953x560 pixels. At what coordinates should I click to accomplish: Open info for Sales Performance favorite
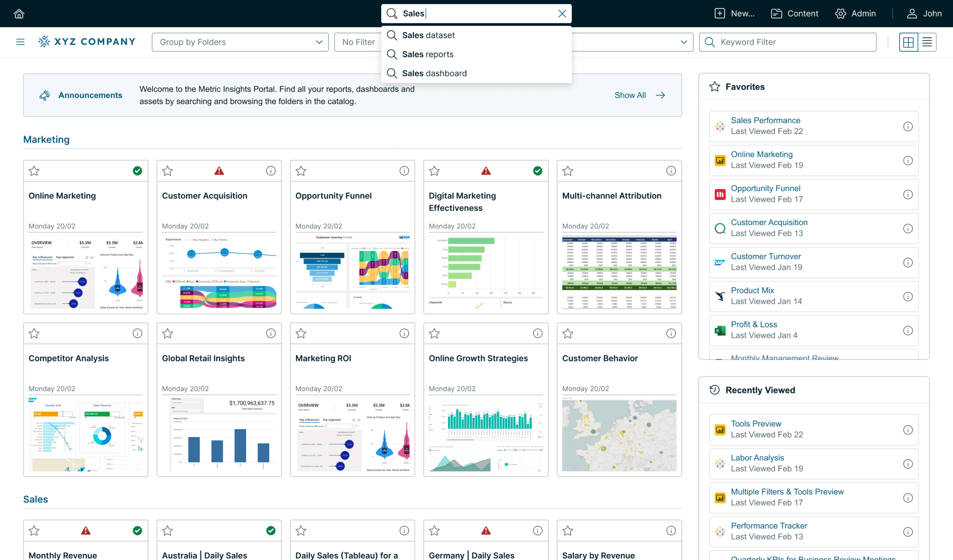click(x=907, y=127)
